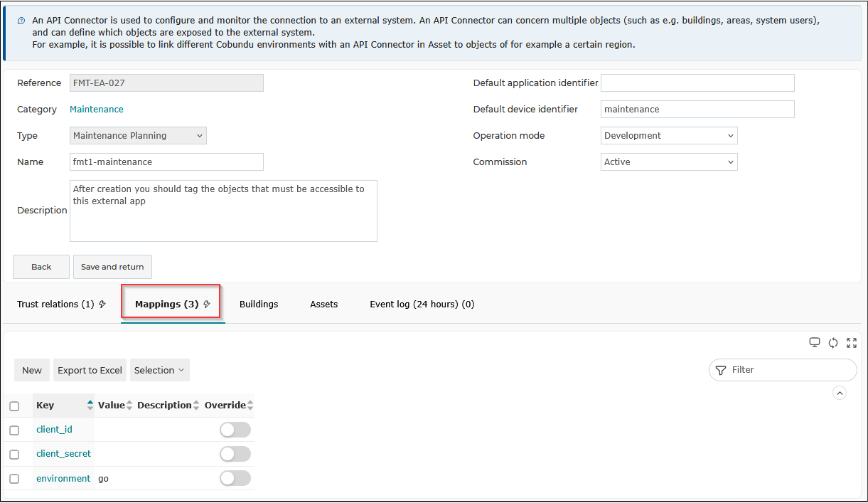Open the client_secret mapping link

coord(63,454)
